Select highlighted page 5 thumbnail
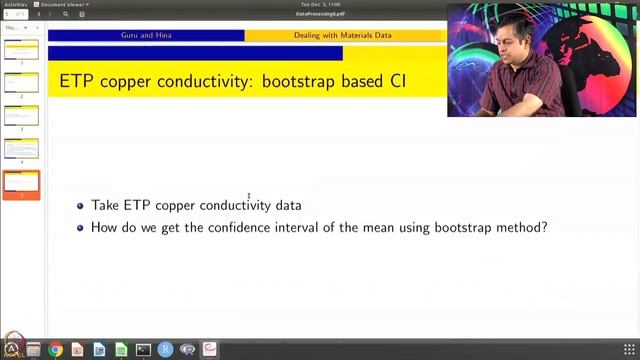The height and width of the screenshot is (360, 640). click(x=21, y=184)
